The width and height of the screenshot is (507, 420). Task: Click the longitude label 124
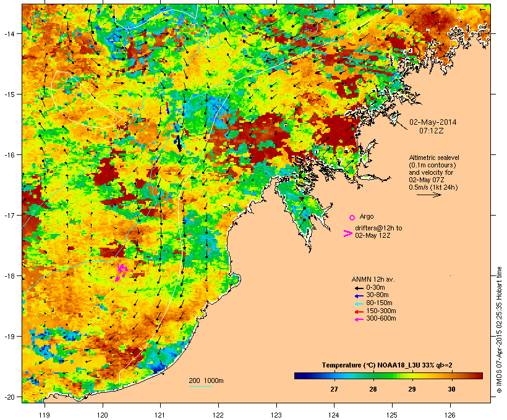334,415
